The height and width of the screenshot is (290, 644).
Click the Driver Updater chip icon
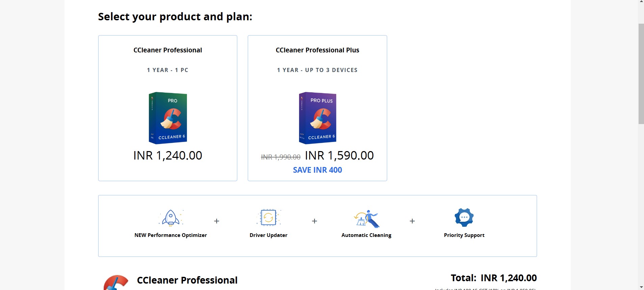[268, 217]
